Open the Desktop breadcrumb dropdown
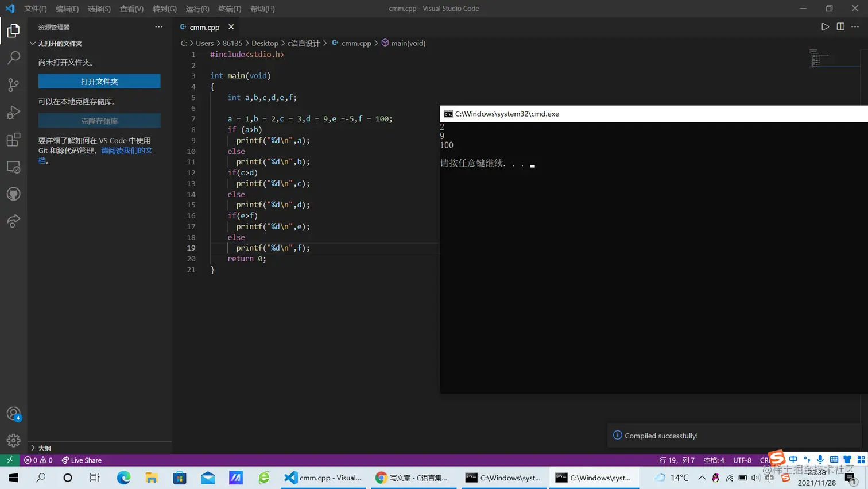Screen dimensions: 868x489 pyautogui.click(x=265, y=43)
